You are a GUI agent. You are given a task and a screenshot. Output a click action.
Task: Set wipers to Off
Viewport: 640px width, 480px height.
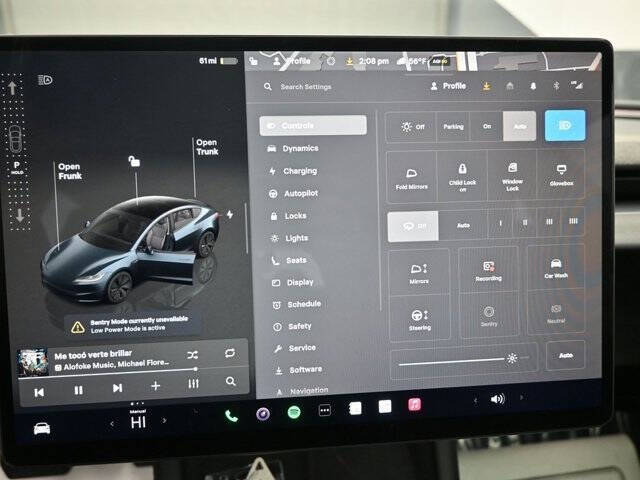pos(413,226)
